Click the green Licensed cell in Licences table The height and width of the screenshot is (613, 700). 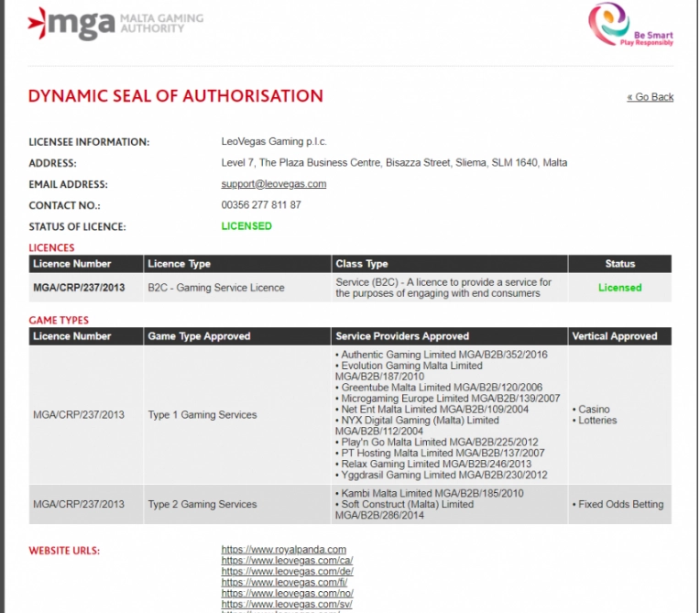(x=619, y=288)
